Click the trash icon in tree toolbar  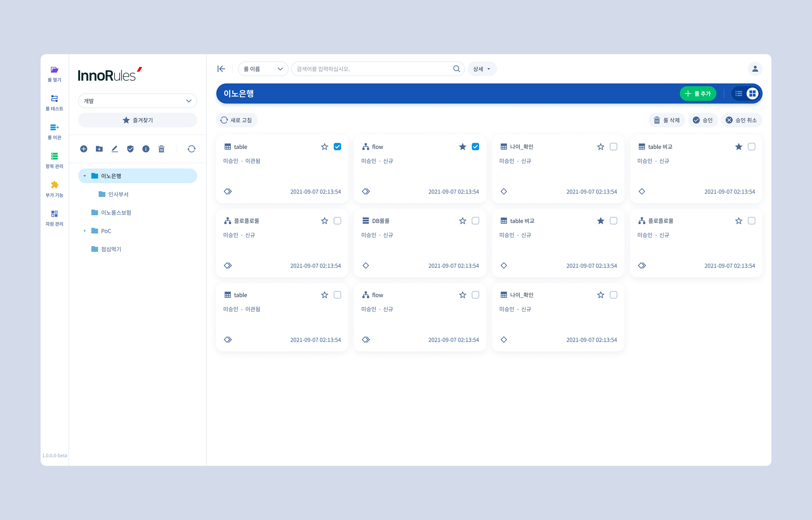click(161, 149)
